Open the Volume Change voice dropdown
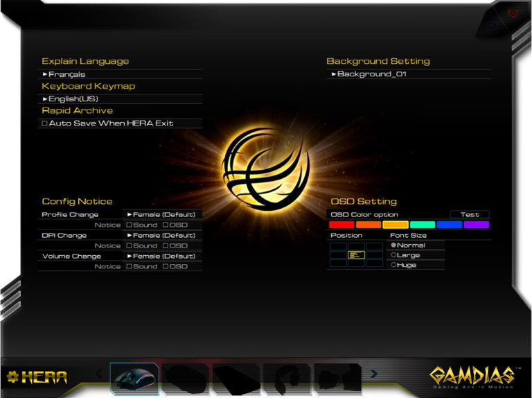The width and height of the screenshot is (532, 398). 162,256
